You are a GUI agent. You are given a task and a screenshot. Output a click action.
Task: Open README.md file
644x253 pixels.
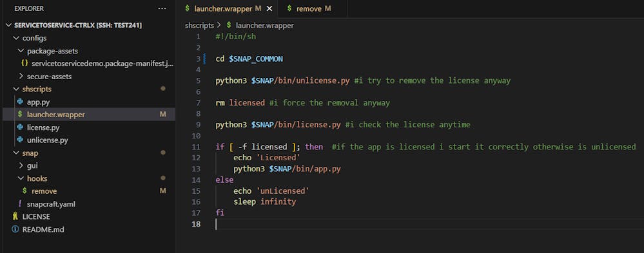[x=43, y=229]
